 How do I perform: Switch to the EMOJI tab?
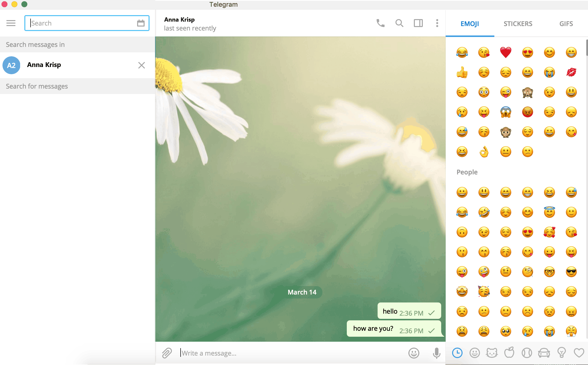(470, 24)
